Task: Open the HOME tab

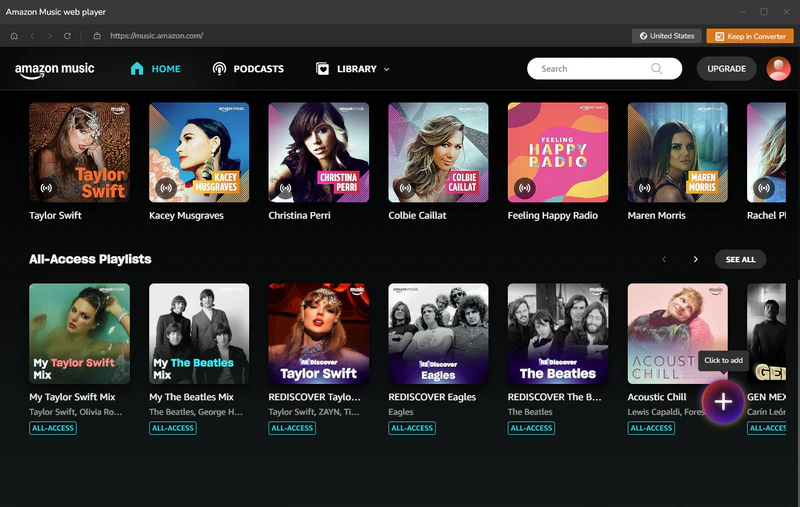Action: tap(156, 69)
